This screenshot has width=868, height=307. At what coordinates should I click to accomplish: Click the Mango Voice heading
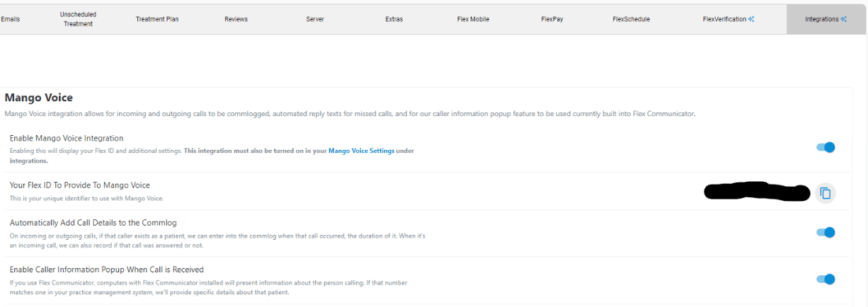[x=39, y=98]
